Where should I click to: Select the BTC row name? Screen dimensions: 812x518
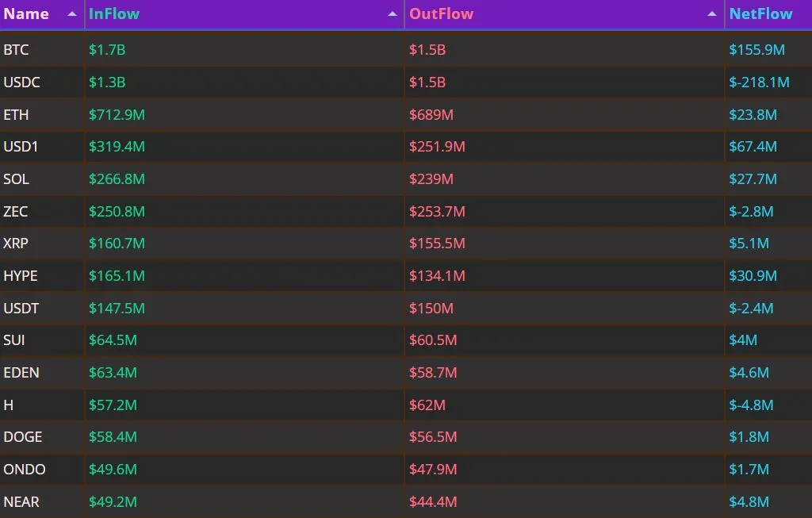(16, 50)
